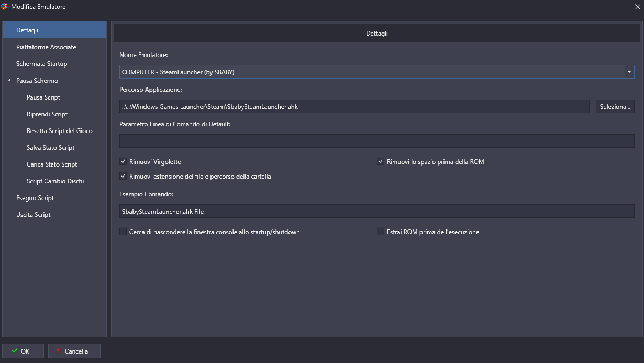Confirm with the OK button
Image resolution: width=644 pixels, height=363 pixels.
(23, 351)
